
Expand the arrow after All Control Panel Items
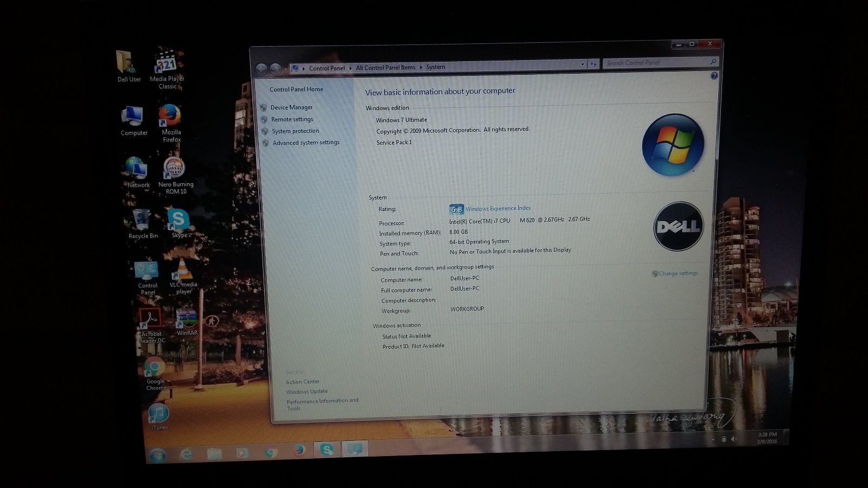pos(420,67)
